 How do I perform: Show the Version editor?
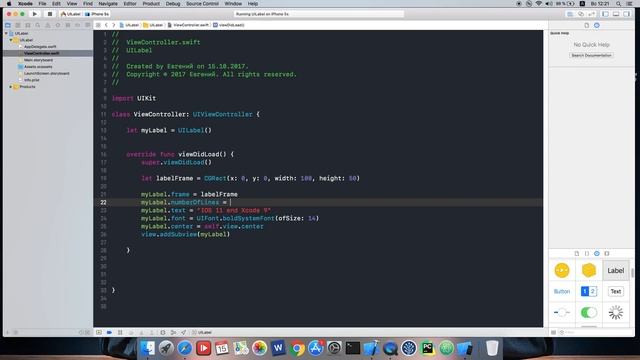pos(591,14)
